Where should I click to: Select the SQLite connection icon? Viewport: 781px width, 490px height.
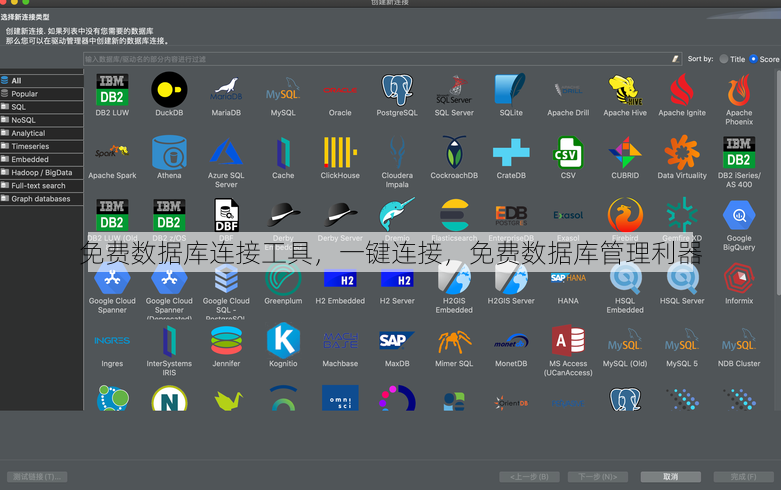(x=511, y=90)
